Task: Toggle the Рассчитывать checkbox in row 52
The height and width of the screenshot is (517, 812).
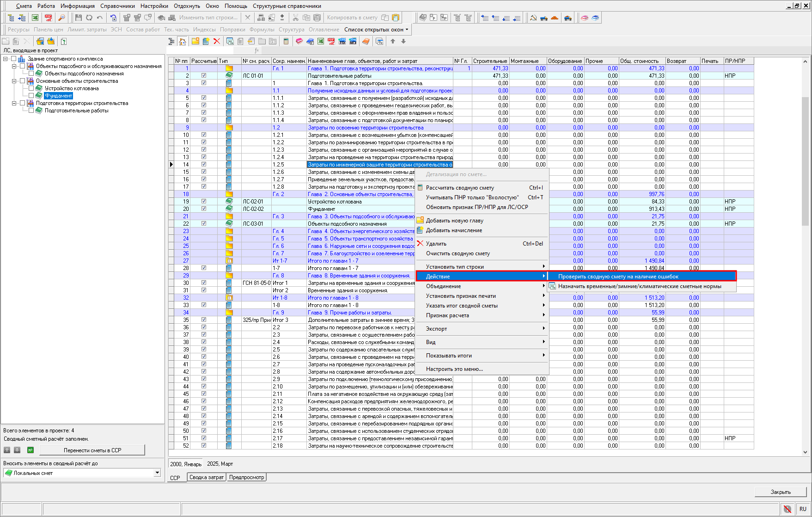Action: [x=204, y=445]
